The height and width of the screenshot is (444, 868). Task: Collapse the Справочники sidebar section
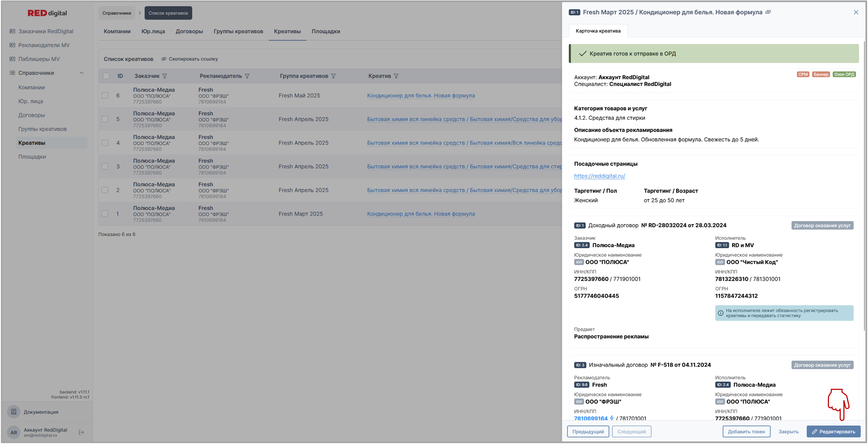click(x=81, y=73)
